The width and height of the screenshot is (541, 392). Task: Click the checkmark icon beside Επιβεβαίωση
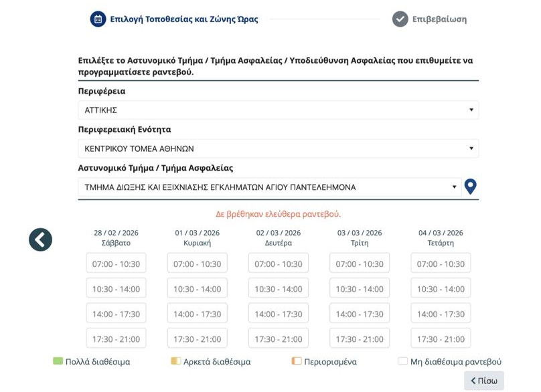pos(400,19)
